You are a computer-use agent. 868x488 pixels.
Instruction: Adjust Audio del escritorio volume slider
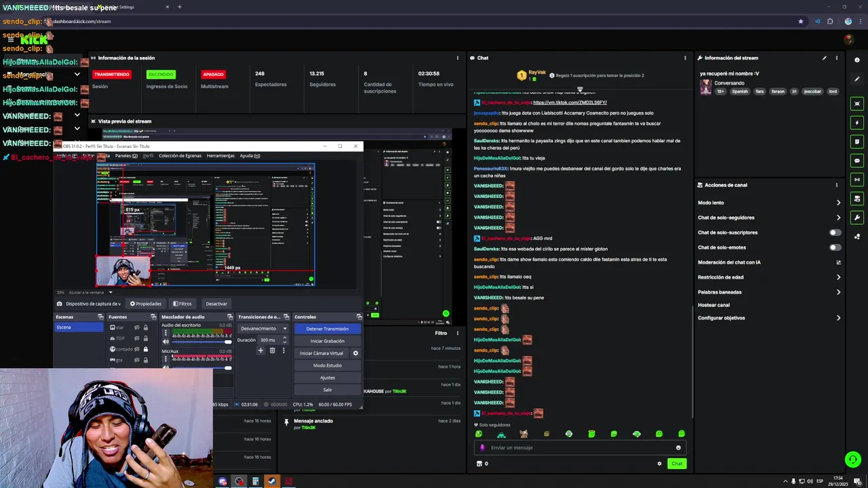click(x=202, y=342)
